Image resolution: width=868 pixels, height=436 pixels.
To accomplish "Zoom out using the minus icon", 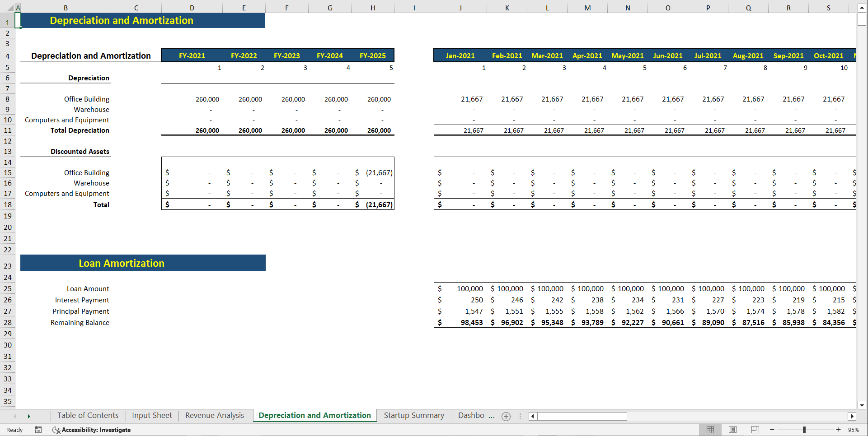I will (x=771, y=430).
